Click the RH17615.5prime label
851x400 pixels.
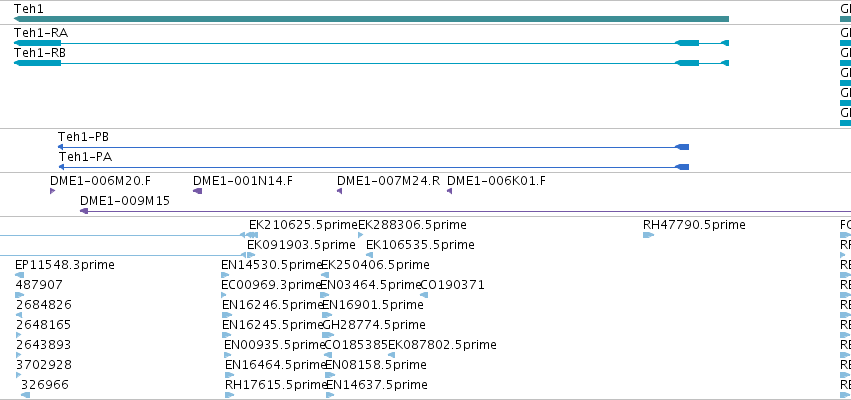coord(276,385)
